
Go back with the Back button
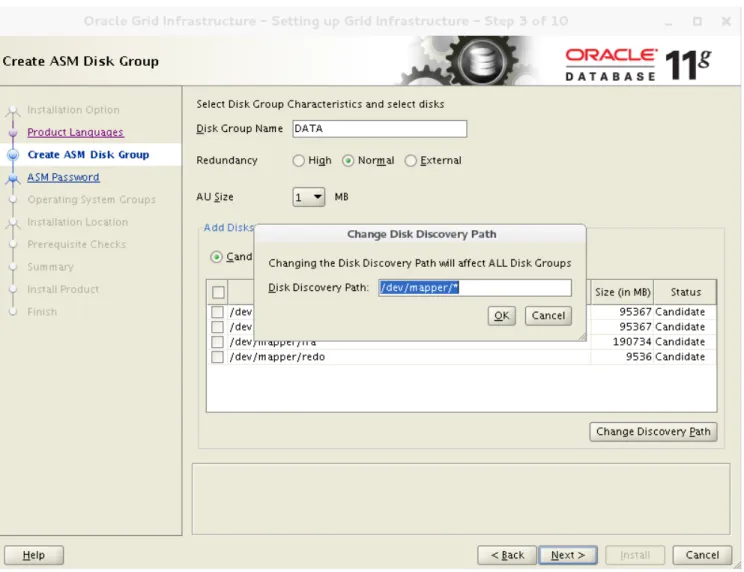pyautogui.click(x=507, y=555)
